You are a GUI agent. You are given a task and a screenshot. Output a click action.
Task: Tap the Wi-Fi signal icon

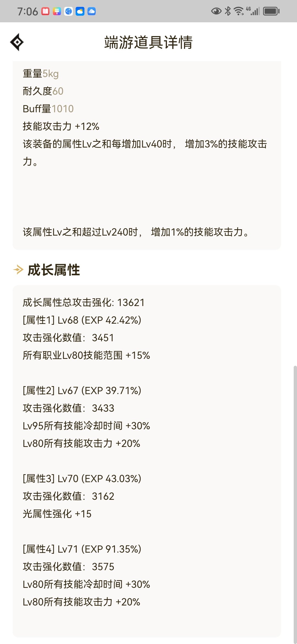tap(238, 11)
